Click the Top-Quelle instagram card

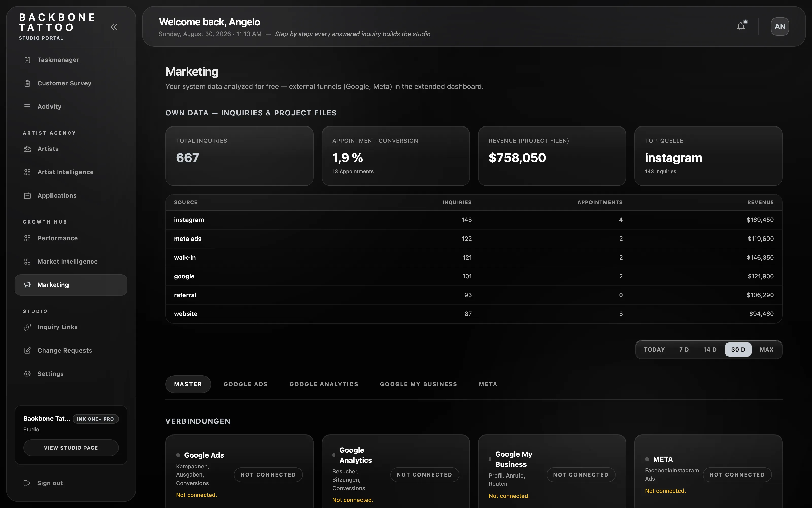click(708, 156)
